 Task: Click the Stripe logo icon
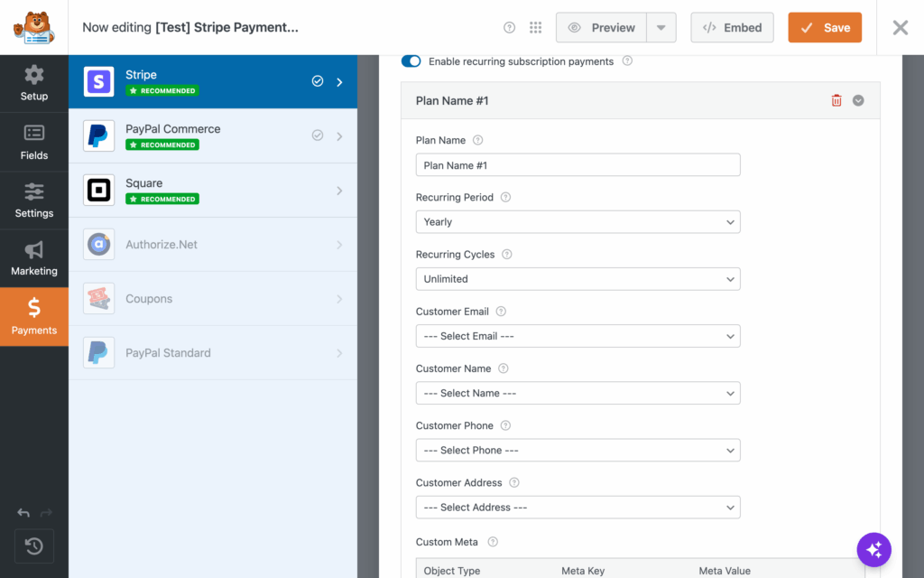99,82
